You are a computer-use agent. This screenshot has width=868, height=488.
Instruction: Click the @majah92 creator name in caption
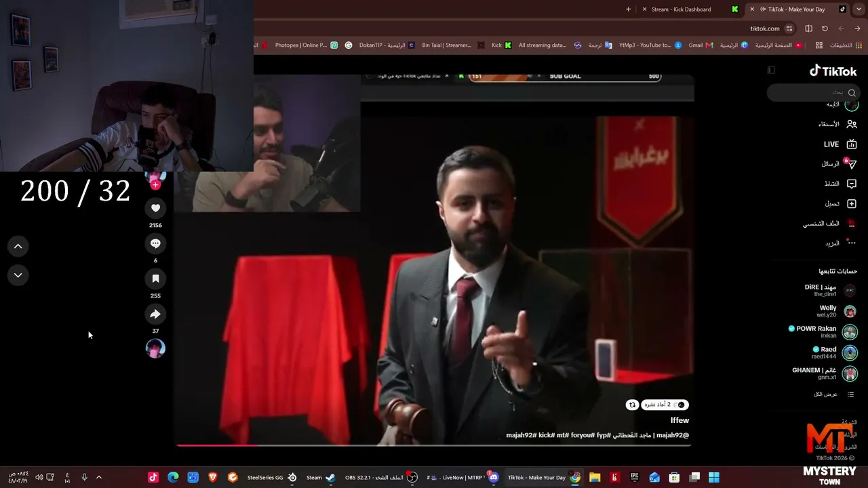(x=673, y=435)
